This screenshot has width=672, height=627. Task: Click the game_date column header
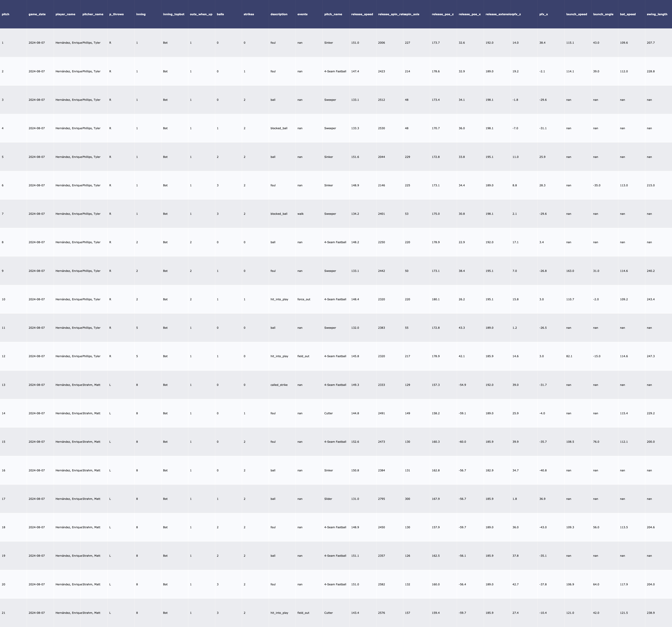tap(37, 14)
